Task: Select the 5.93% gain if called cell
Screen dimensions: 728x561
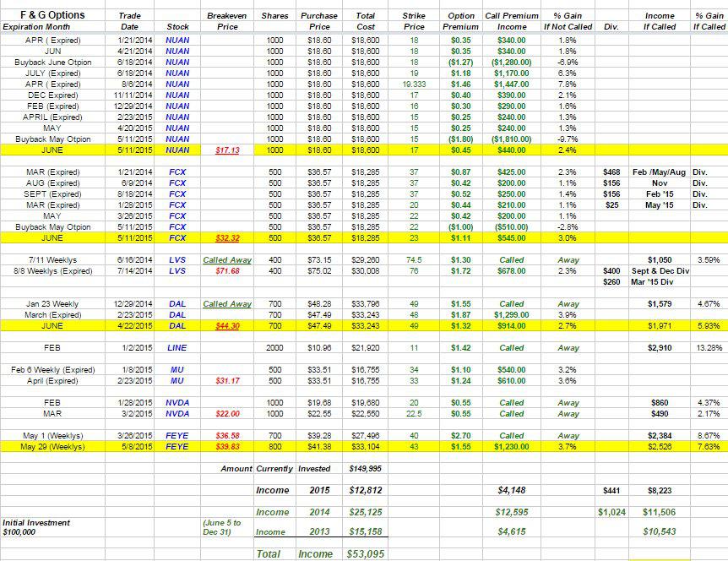Action: click(x=709, y=325)
